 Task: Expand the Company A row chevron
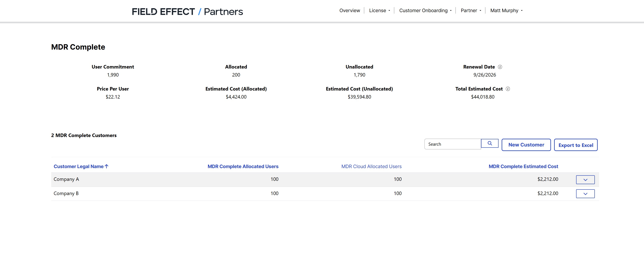(585, 179)
